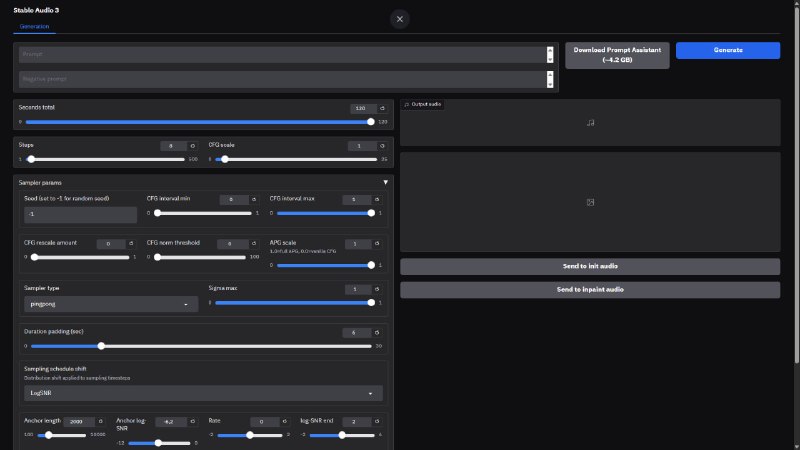Viewport: 800px width, 450px height.
Task: Click the Duration padding number box
Action: (x=357, y=333)
